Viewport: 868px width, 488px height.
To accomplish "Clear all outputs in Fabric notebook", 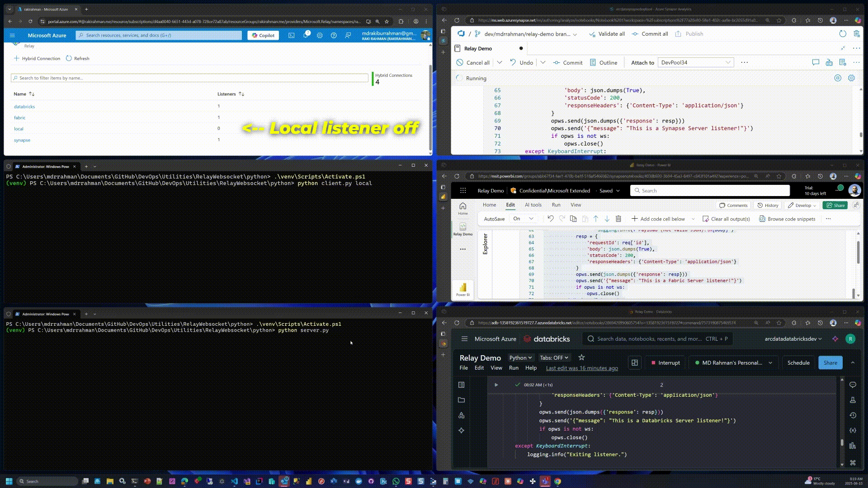I will (x=726, y=219).
